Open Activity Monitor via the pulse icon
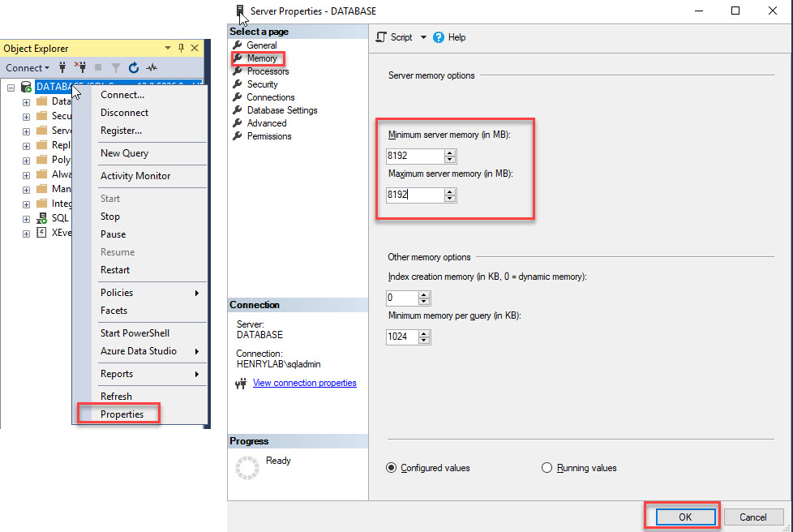This screenshot has height=532, width=793. point(152,68)
